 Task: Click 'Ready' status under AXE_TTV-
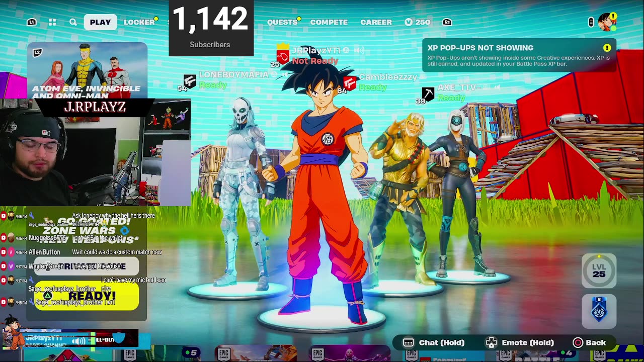click(x=451, y=98)
